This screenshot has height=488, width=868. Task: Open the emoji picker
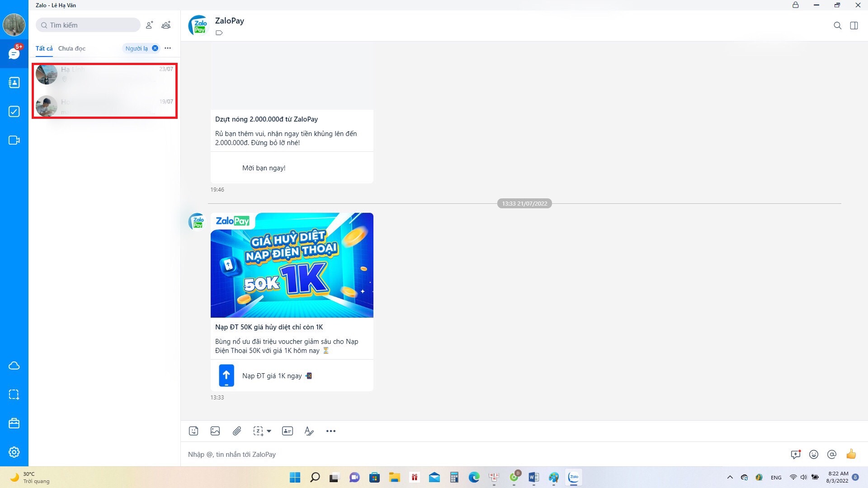pos(814,454)
